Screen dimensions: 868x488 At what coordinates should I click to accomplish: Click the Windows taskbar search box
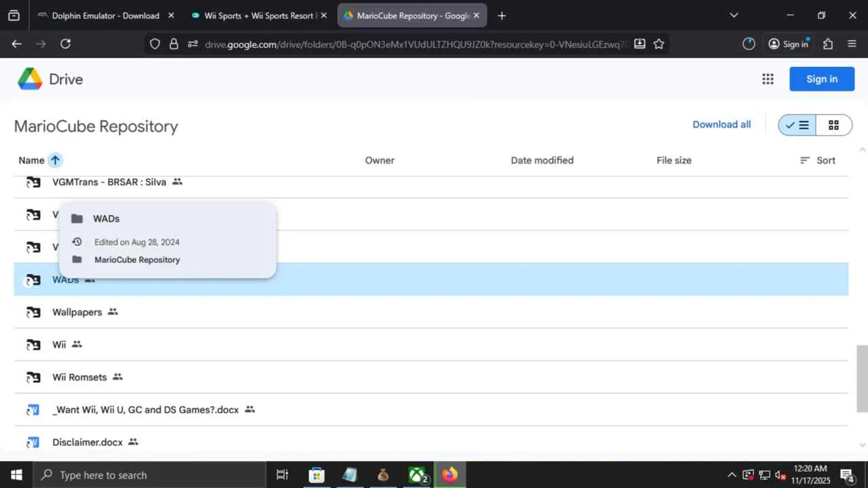point(149,475)
